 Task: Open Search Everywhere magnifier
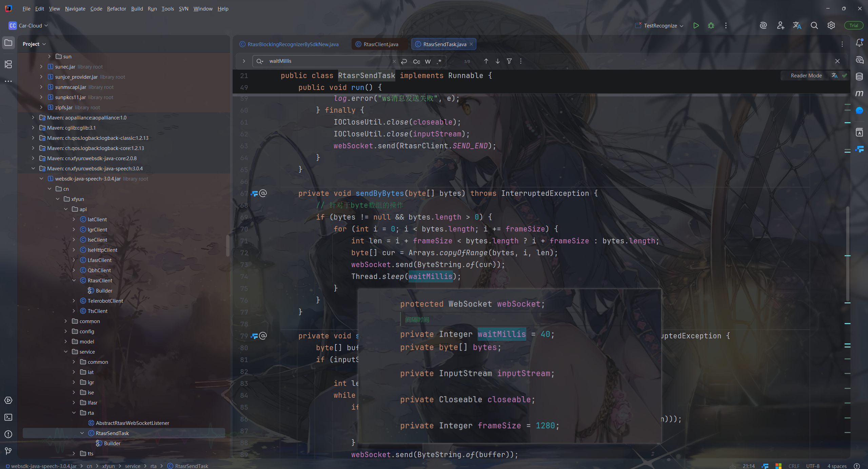tap(814, 25)
